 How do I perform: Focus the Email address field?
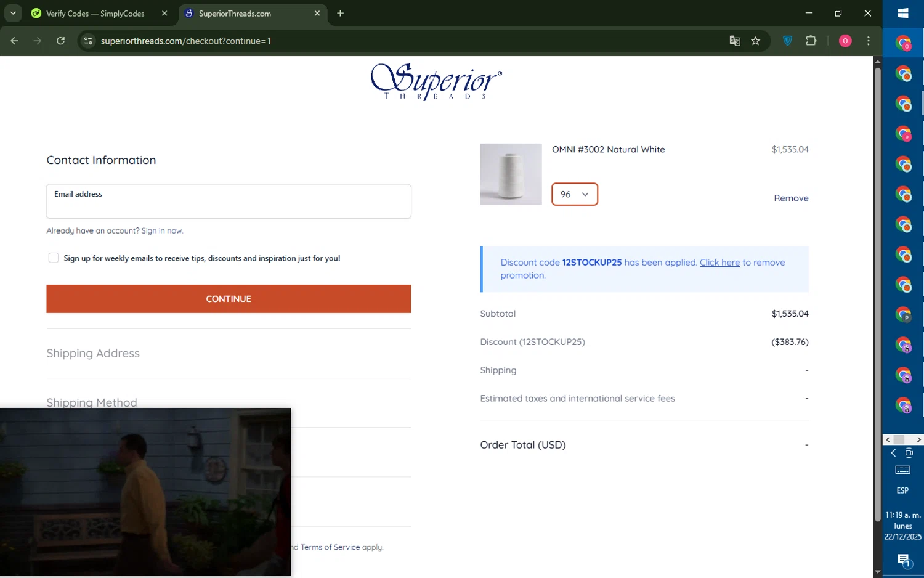(x=229, y=201)
